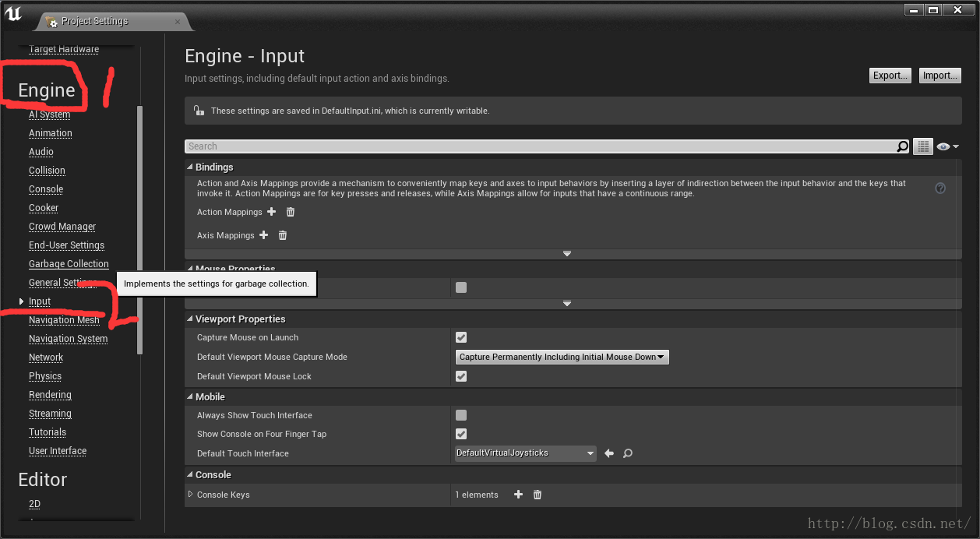Select the Project Settings tab
Viewport: 980px width, 539px height.
(95, 21)
